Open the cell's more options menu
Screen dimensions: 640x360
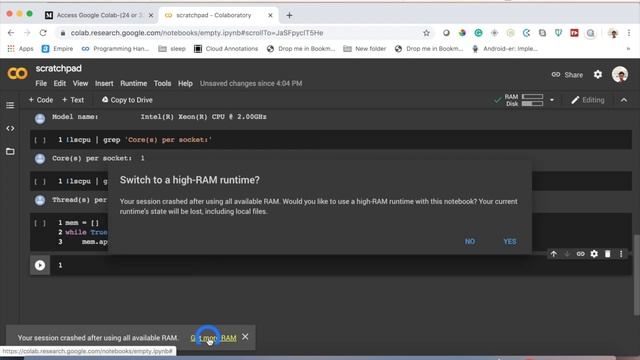coord(621,254)
